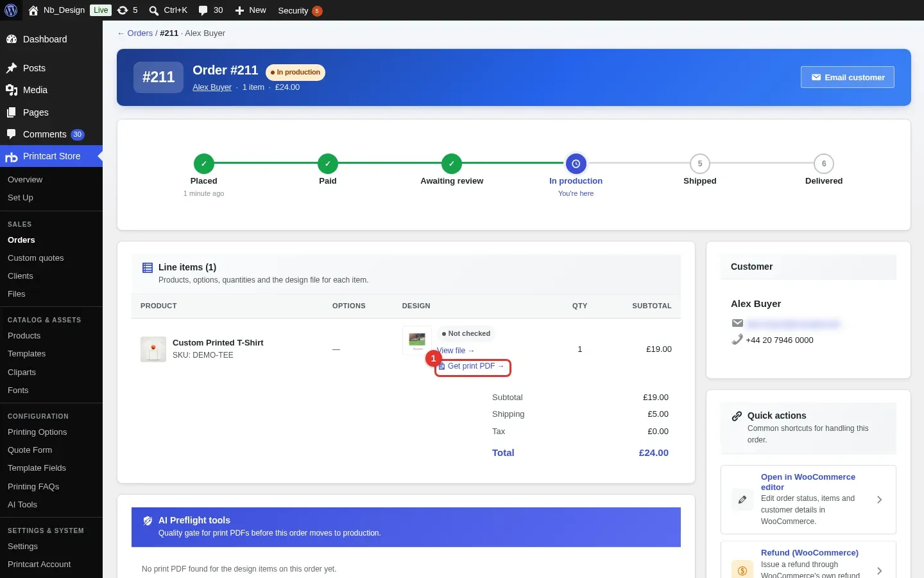Open AI Tools in sidebar
Screen dimensions: 924x578
(x=22, y=505)
